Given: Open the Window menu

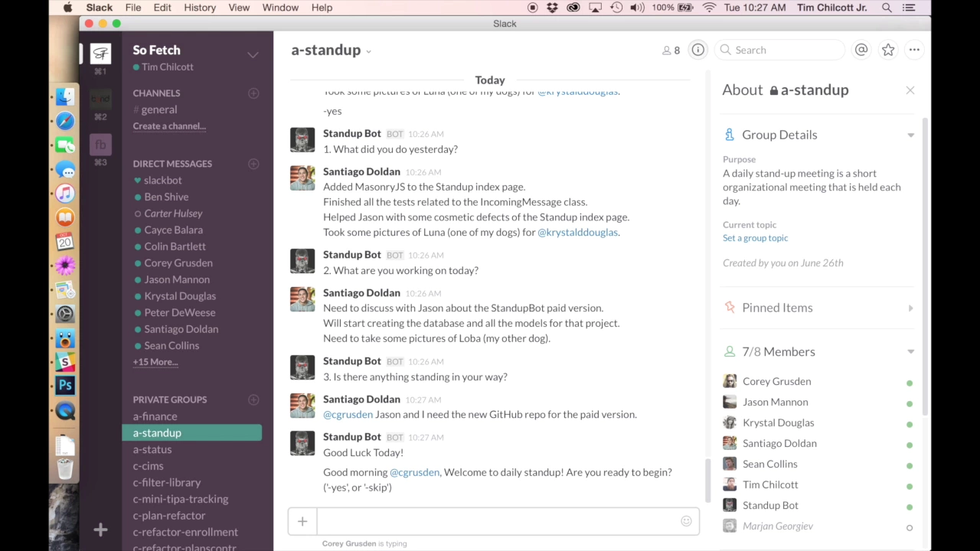Looking at the screenshot, I should [x=280, y=8].
